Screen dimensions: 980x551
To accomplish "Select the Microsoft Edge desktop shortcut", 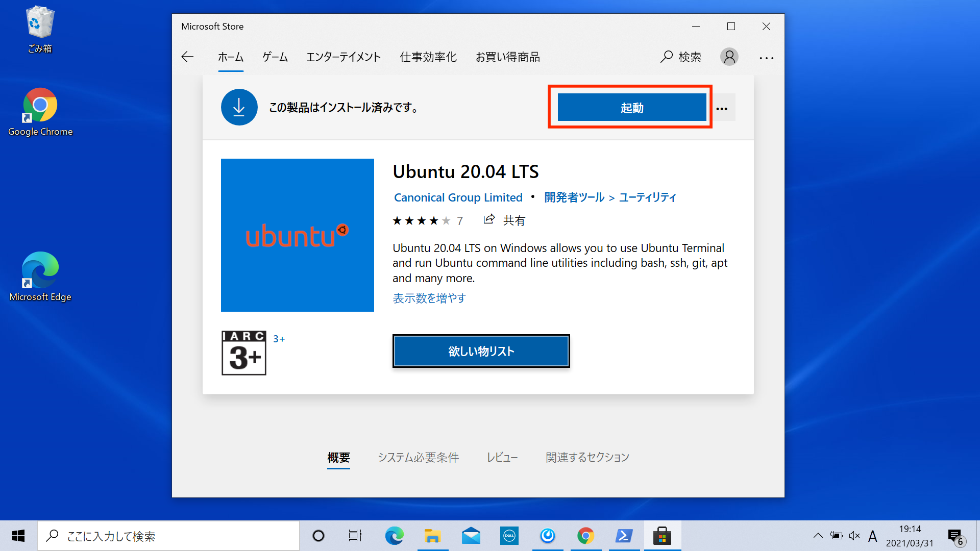I will (x=40, y=277).
